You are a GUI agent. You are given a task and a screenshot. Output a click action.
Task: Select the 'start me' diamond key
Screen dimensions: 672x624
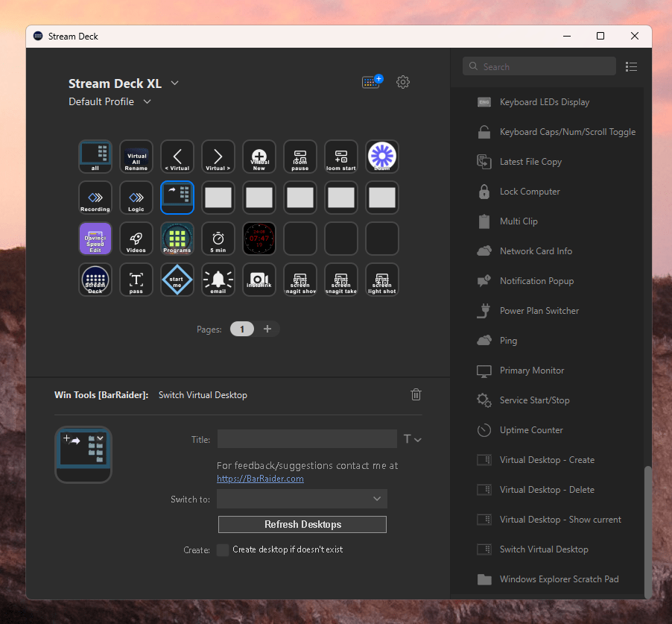tap(177, 280)
